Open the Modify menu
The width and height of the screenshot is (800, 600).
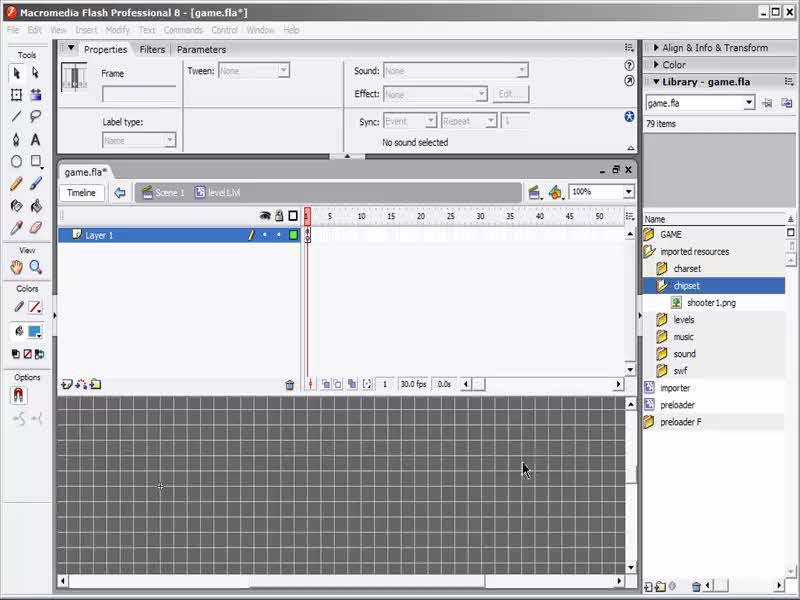coord(118,30)
